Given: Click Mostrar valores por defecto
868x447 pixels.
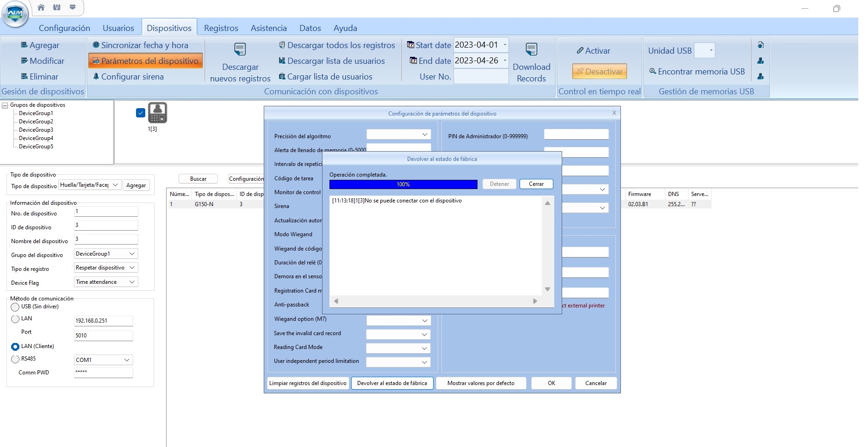Looking at the screenshot, I should [x=481, y=383].
